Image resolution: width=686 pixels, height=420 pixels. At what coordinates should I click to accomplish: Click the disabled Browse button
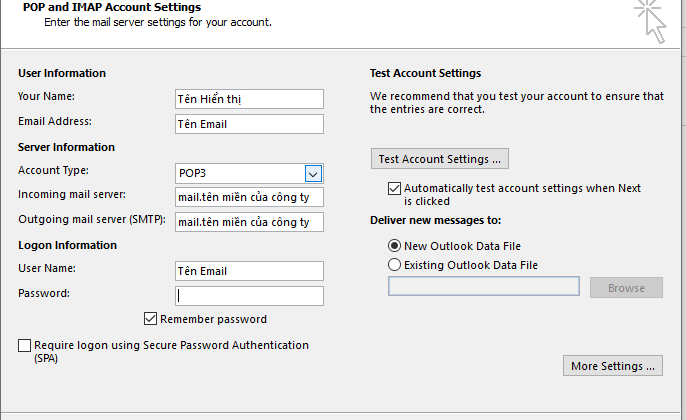click(626, 287)
